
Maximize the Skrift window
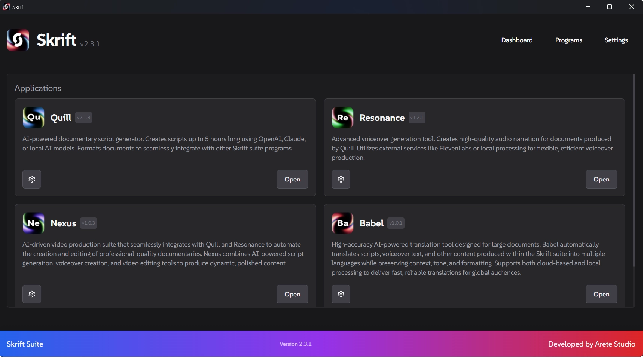click(x=610, y=7)
